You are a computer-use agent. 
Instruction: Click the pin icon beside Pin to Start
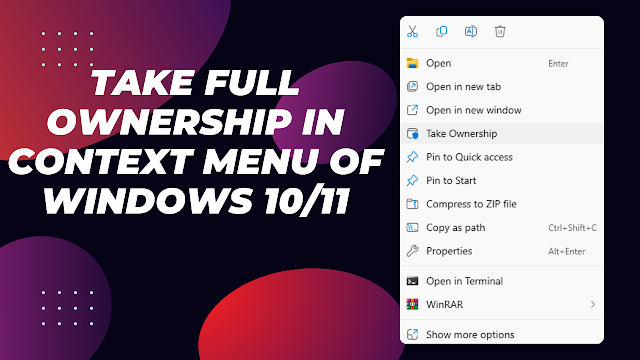pos(412,180)
